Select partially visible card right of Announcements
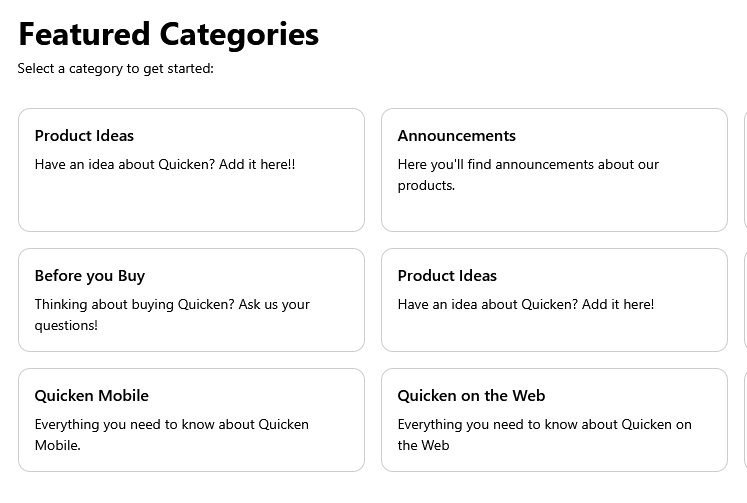This screenshot has width=747, height=503. 745,170
